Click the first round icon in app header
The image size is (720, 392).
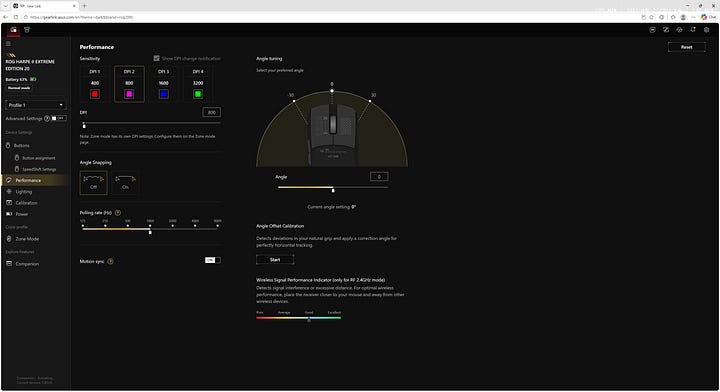tap(652, 30)
